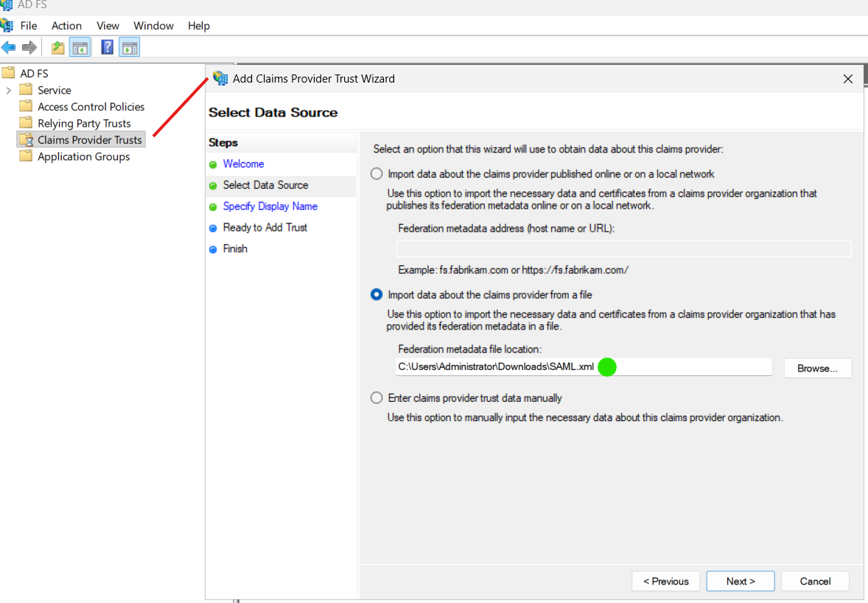The image size is (868, 603).
Task: Click the Up one level folder icon
Action: [57, 48]
